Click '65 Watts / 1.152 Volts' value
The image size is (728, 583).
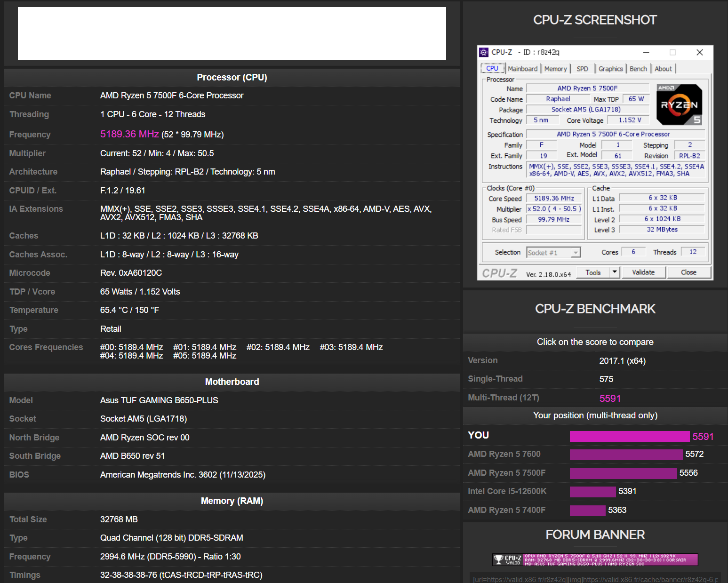click(140, 292)
